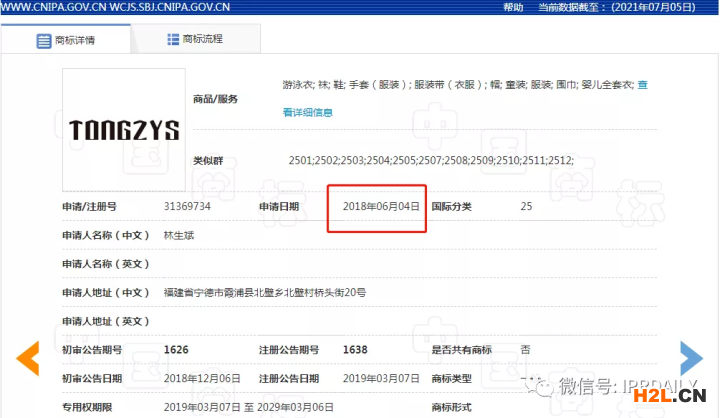Click the similar group codes 2501;2502 line
Image resolution: width=720 pixels, height=418 pixels.
(x=430, y=160)
